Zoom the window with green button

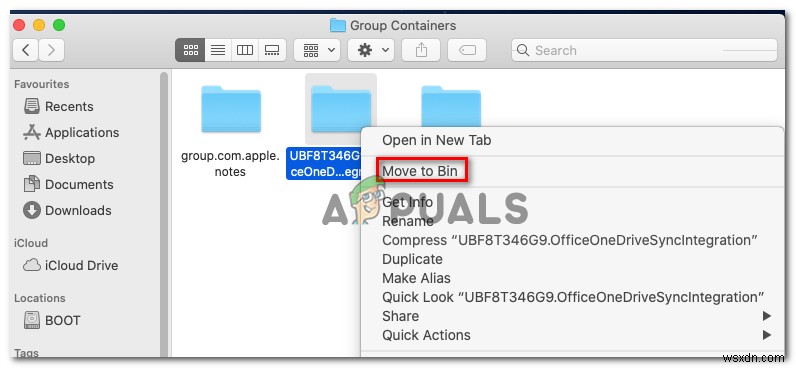(59, 25)
